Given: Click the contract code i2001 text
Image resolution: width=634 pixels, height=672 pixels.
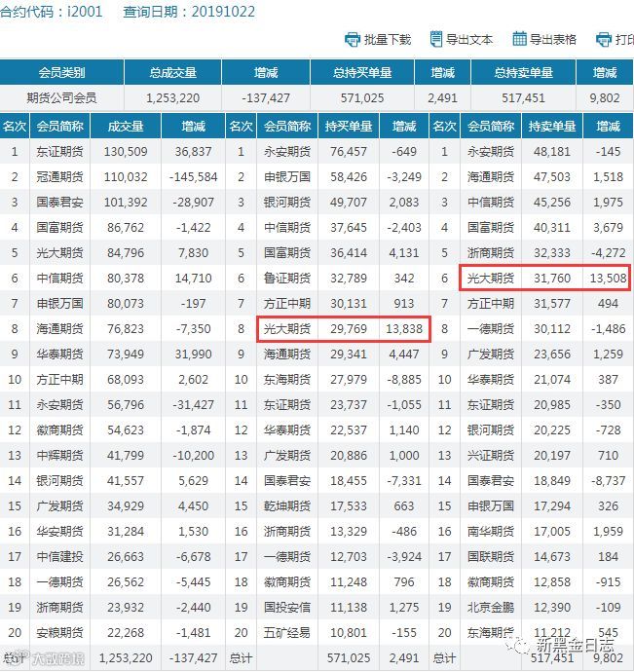Looking at the screenshot, I should pos(85,12).
